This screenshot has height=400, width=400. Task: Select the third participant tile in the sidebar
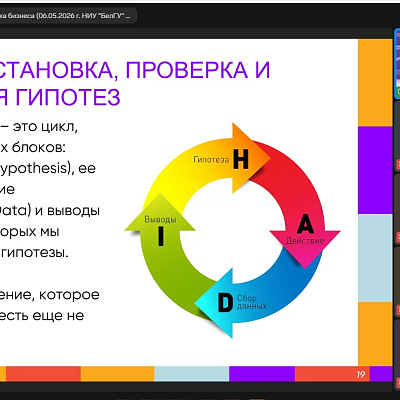tap(397, 210)
